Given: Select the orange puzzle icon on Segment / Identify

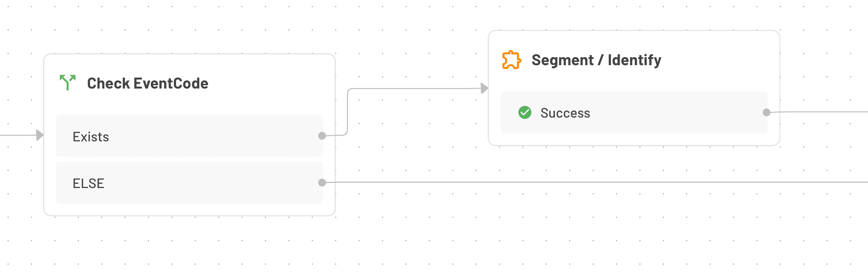Looking at the screenshot, I should click(512, 60).
